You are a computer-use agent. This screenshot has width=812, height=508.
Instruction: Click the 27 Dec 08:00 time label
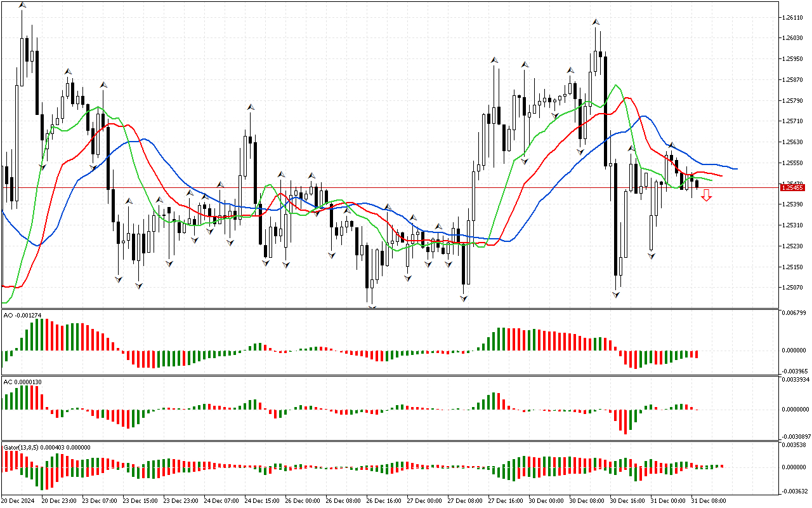(465, 501)
